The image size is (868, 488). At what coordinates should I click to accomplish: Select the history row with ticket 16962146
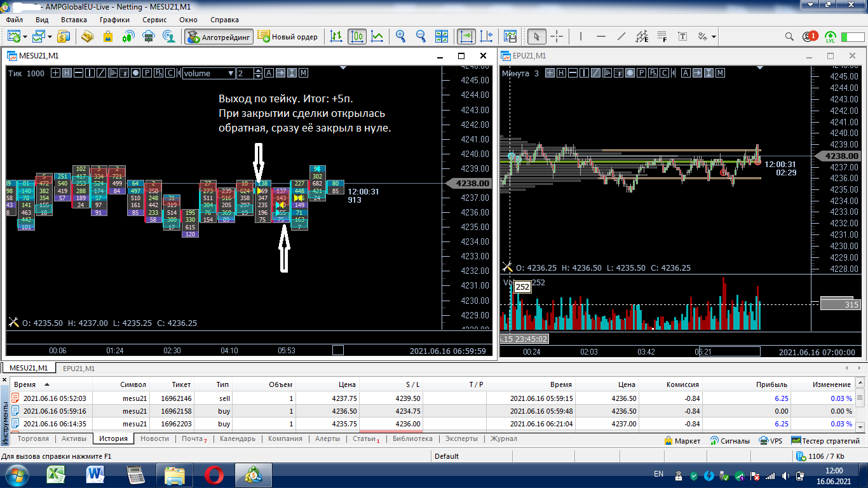coord(432,398)
